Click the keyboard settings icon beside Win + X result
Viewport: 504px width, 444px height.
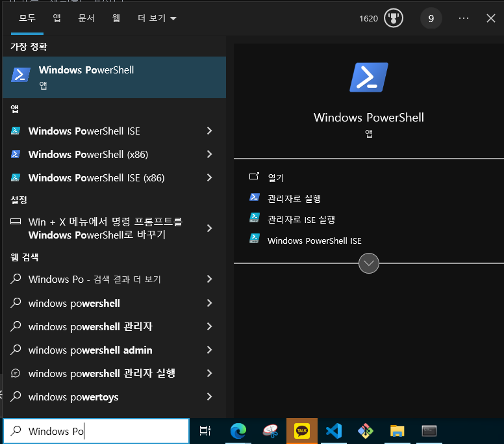(x=16, y=222)
